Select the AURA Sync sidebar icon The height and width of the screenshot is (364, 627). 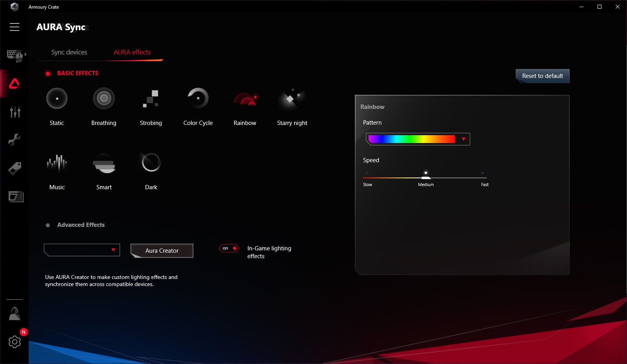[x=15, y=83]
